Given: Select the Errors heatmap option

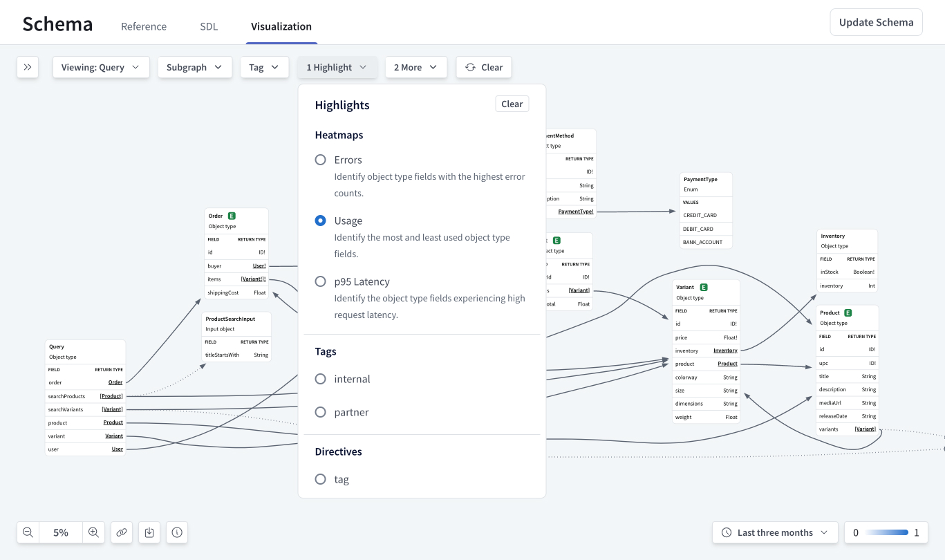Looking at the screenshot, I should pyautogui.click(x=320, y=160).
